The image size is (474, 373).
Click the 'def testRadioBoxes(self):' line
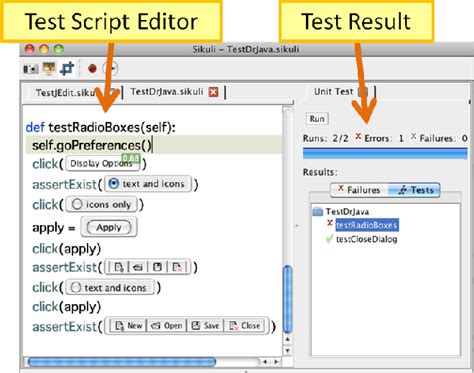click(x=101, y=127)
